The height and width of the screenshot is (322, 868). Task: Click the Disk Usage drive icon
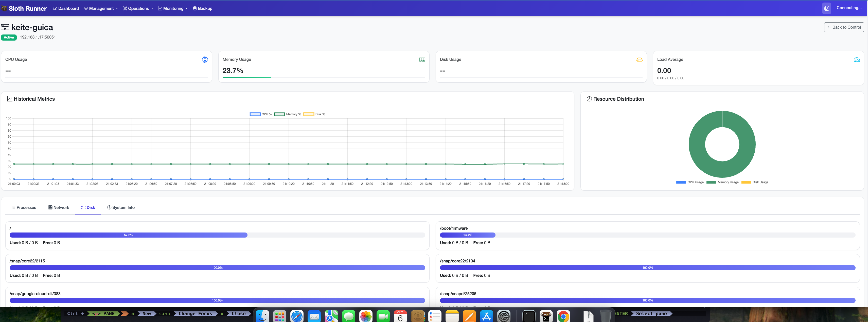coord(639,60)
